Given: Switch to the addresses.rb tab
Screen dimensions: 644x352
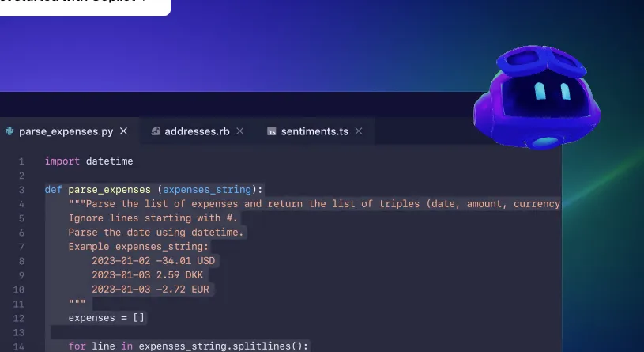Looking at the screenshot, I should [x=197, y=131].
